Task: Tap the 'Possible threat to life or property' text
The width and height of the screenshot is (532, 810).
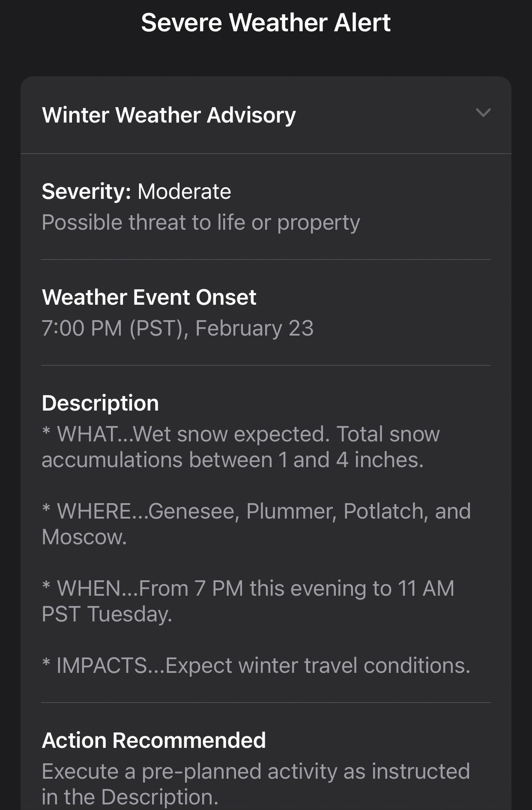Action: pos(200,222)
